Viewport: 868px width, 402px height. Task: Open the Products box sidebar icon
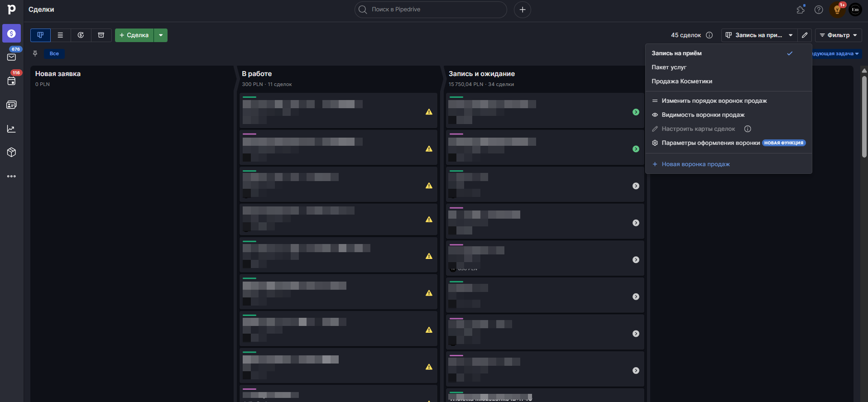click(11, 153)
